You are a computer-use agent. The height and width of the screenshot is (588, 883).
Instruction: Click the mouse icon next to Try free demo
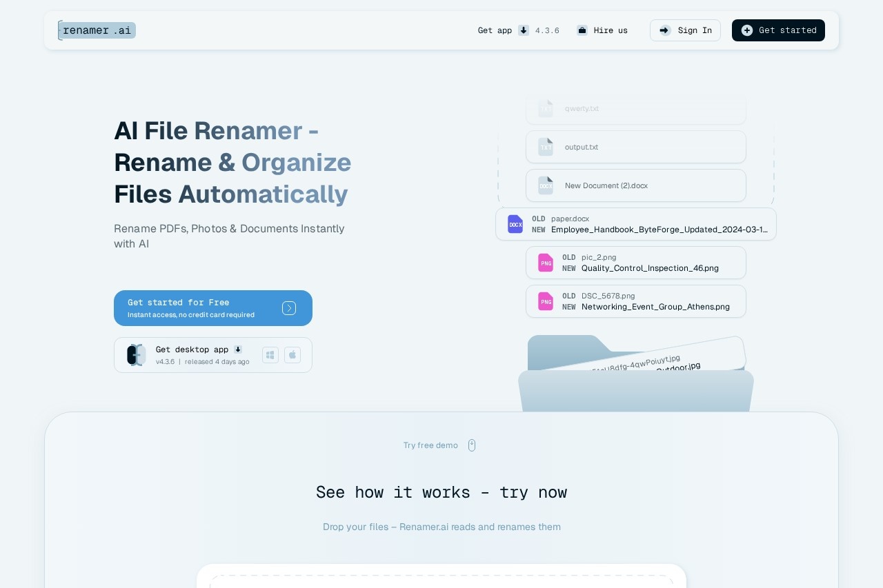coord(472,445)
